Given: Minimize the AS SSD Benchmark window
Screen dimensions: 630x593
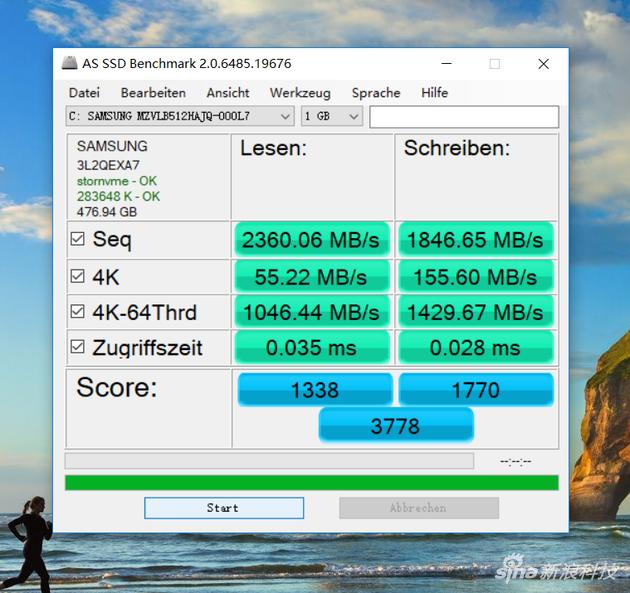Looking at the screenshot, I should pos(446,64).
